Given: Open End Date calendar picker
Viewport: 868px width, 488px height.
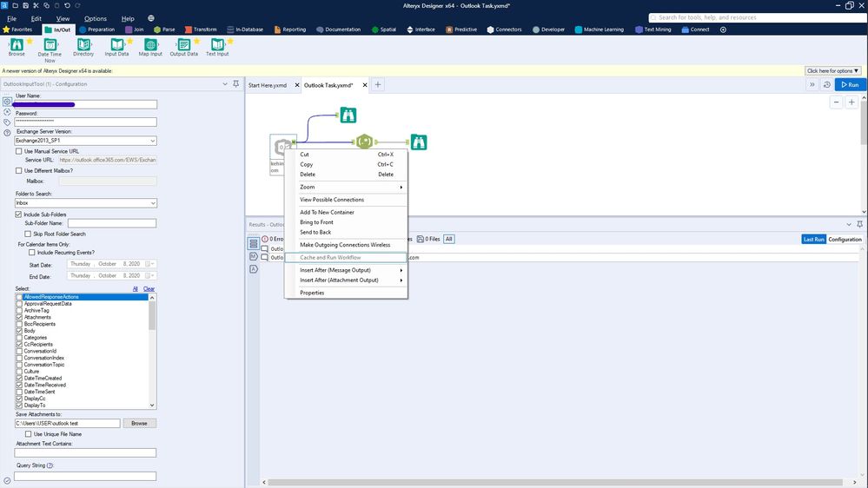Looking at the screenshot, I should tap(150, 275).
